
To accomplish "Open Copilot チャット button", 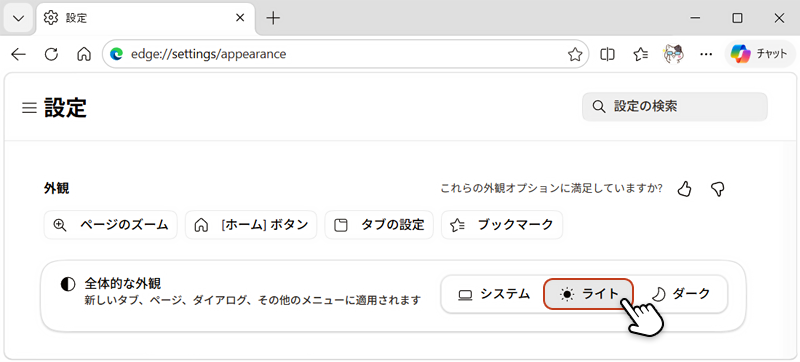I will point(760,54).
